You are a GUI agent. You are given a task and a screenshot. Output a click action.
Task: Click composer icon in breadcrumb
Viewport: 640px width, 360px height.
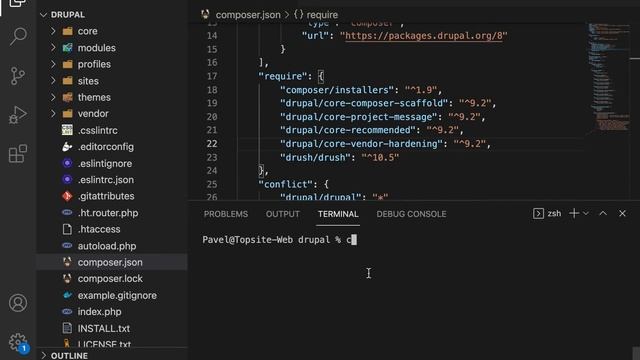(x=205, y=15)
